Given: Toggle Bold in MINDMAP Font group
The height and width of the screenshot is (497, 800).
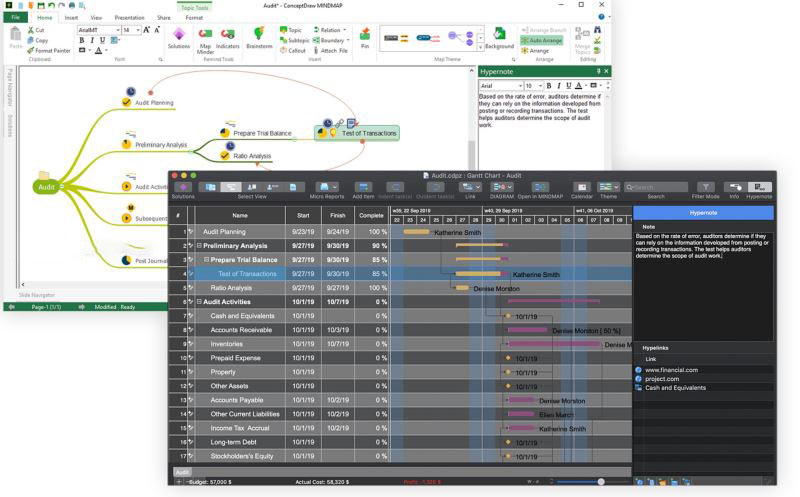Looking at the screenshot, I should point(82,40).
